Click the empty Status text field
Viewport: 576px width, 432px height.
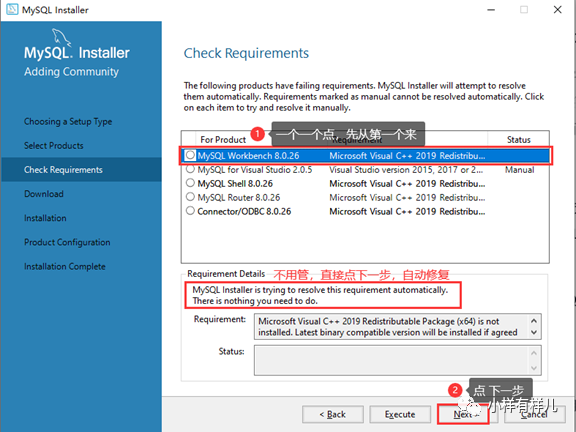(x=397, y=360)
